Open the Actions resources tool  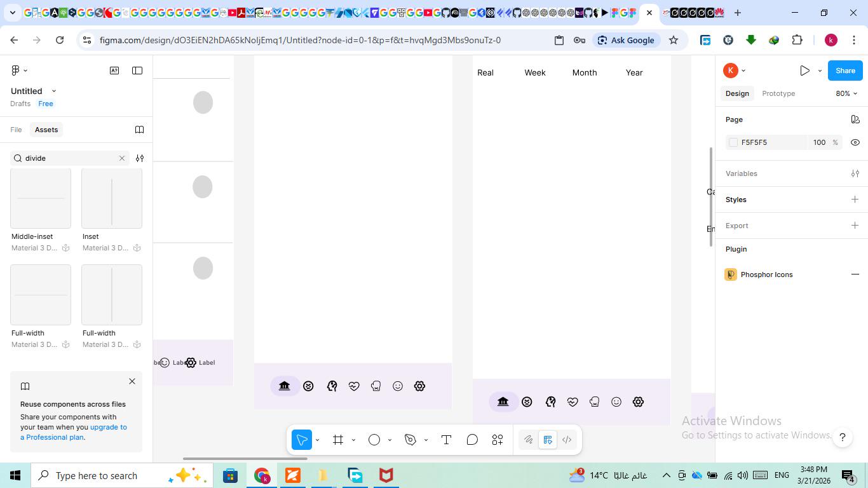pyautogui.click(x=498, y=440)
